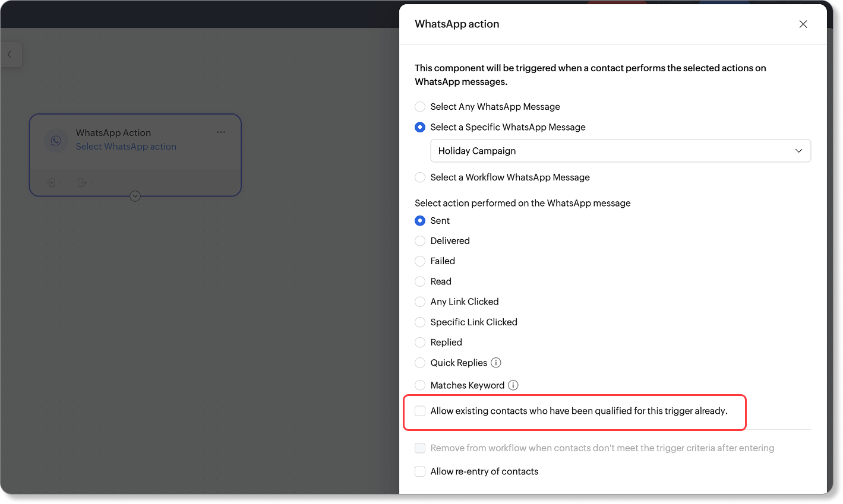843x504 pixels.
Task: Click the Select WhatsApp action link
Action: tap(126, 147)
